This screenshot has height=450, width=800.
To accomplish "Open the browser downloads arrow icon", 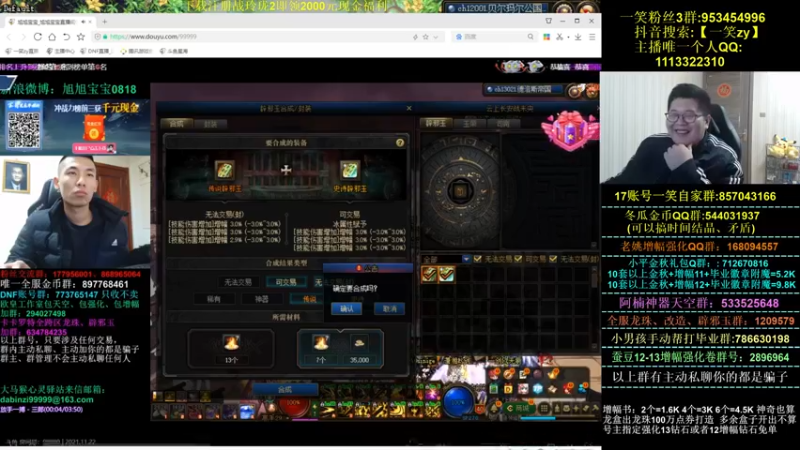I will 578,37.
